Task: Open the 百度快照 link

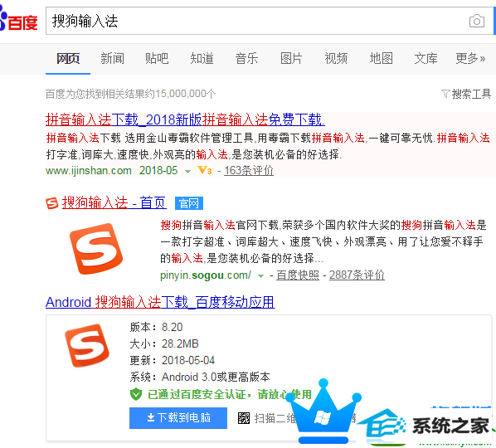Action: [298, 275]
